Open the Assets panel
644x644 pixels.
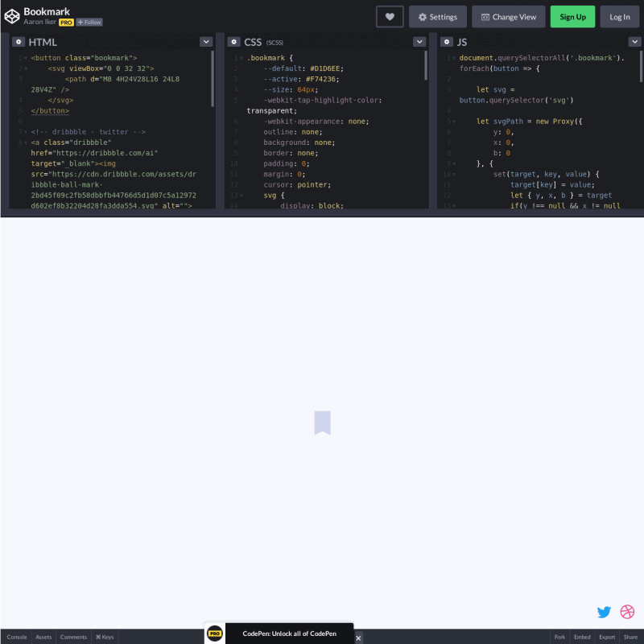(43, 637)
